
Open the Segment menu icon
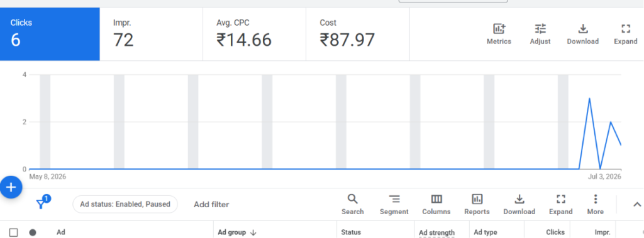[394, 200]
